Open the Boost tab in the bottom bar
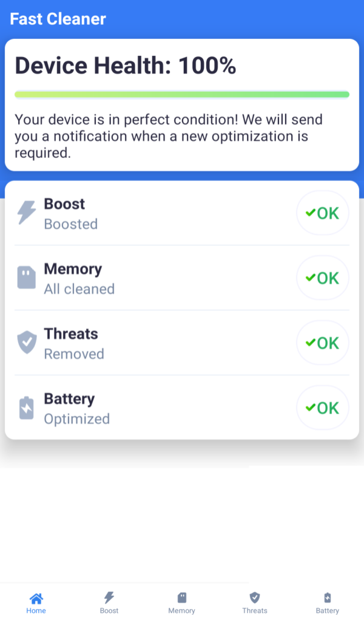The image size is (364, 622). (x=109, y=598)
